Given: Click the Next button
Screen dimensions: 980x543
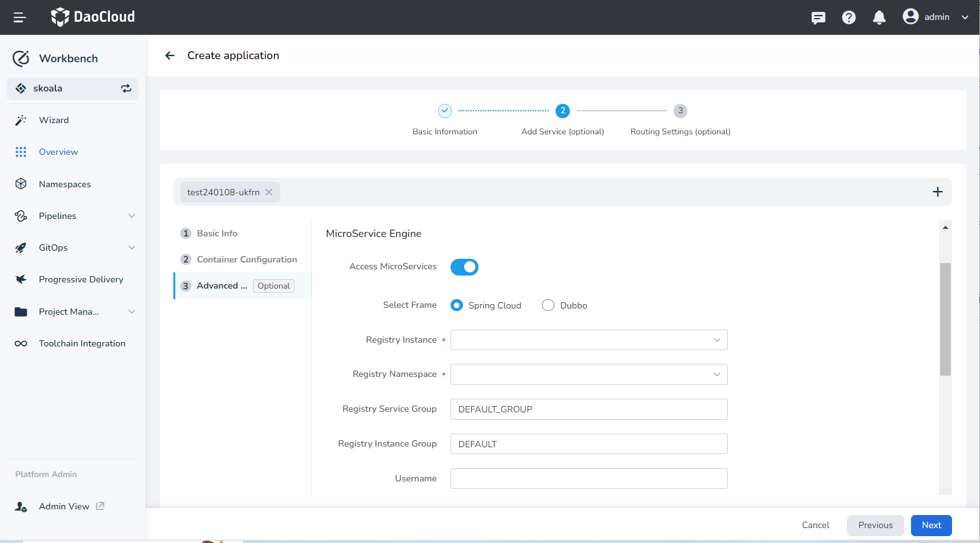Looking at the screenshot, I should (931, 525).
